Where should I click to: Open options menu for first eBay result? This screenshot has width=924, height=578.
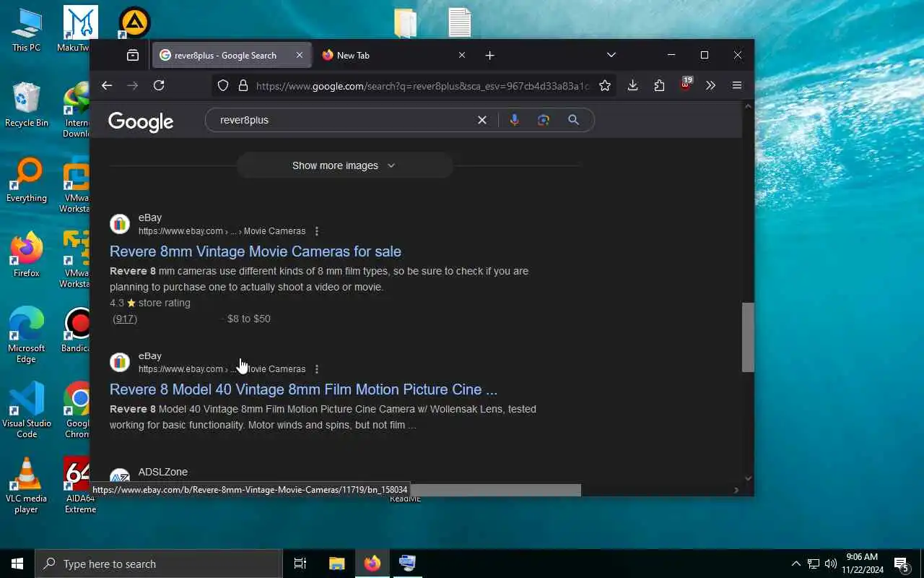[x=317, y=231]
